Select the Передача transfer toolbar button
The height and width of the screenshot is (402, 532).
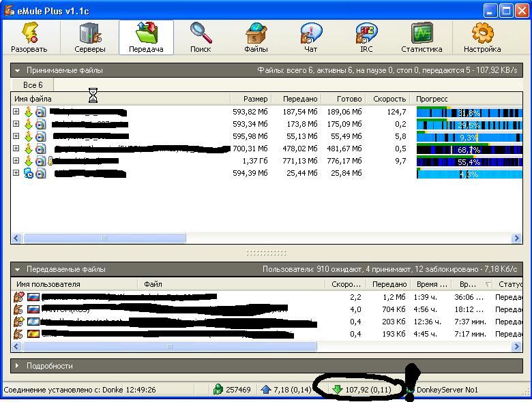[146, 37]
